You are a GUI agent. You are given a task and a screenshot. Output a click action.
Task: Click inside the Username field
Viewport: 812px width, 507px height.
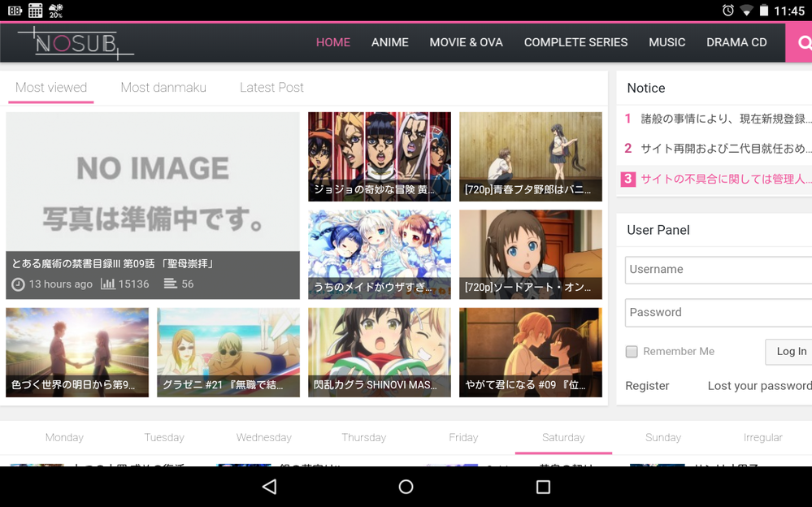tap(718, 270)
